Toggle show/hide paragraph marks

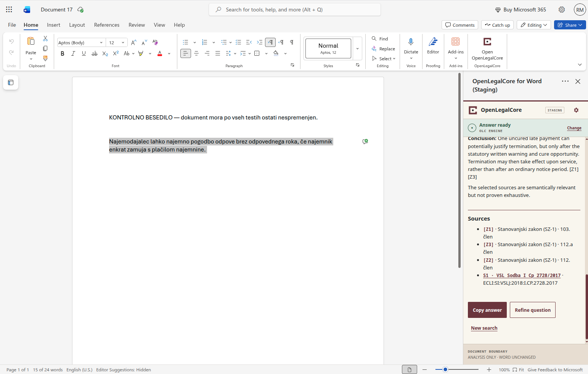coord(292,42)
